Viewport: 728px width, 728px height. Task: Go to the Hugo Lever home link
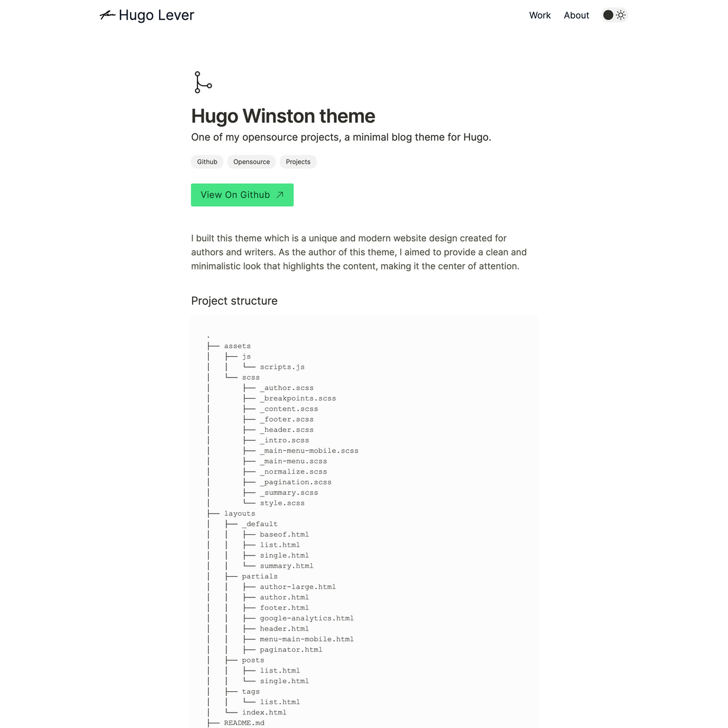point(147,15)
